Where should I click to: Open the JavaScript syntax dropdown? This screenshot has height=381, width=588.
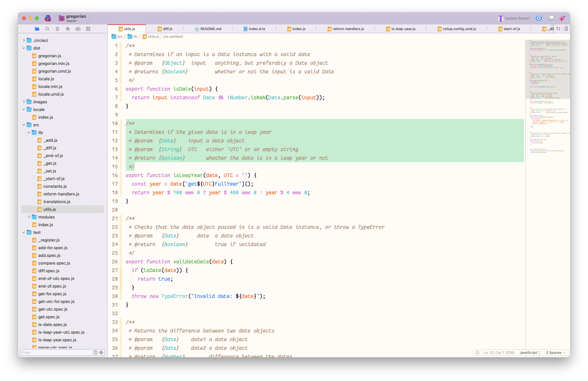pos(530,353)
